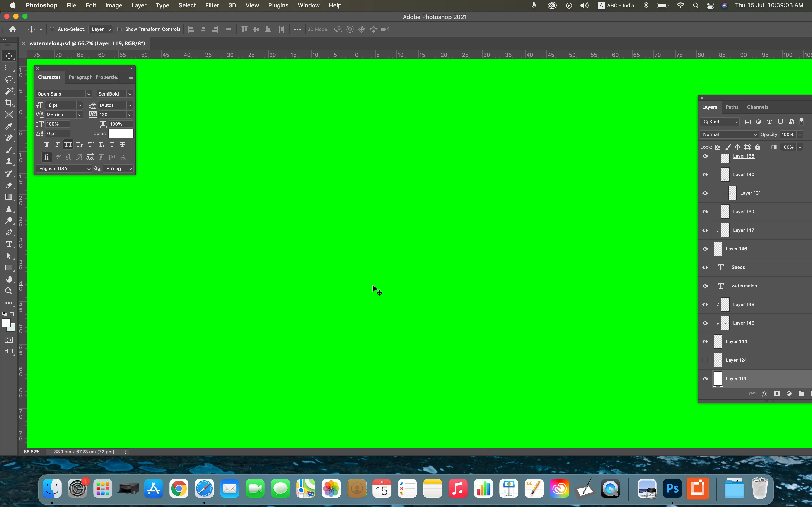Hide the Seeds text layer
This screenshot has height=507, width=812.
pyautogui.click(x=705, y=267)
